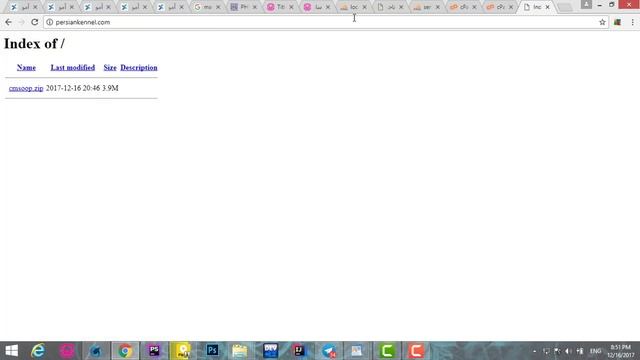Open the green Camtasia taskbar icon
This screenshot has width=640, height=360.
point(387,351)
